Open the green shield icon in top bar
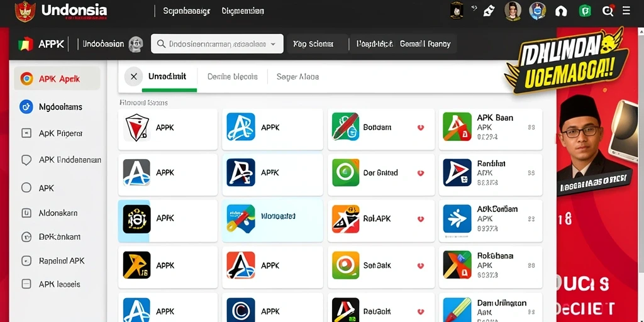Screen dimensions: 644x322 [585, 11]
